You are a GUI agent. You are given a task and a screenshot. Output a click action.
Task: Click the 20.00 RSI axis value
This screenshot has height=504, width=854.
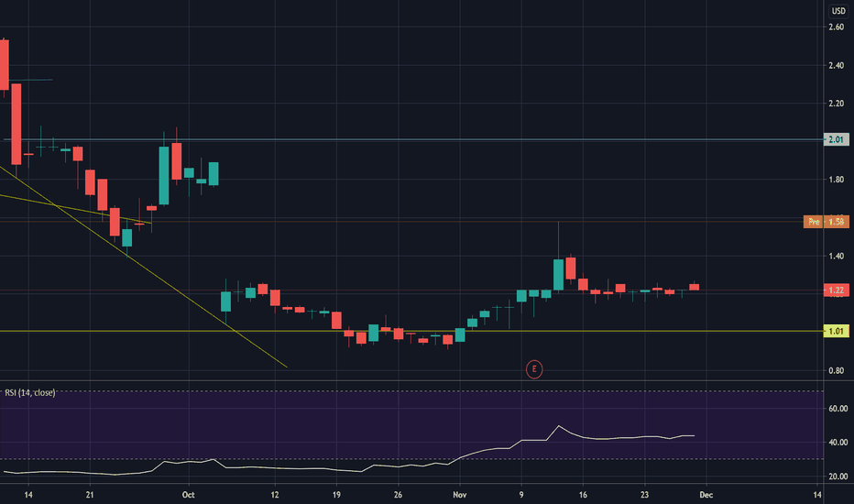[838, 477]
